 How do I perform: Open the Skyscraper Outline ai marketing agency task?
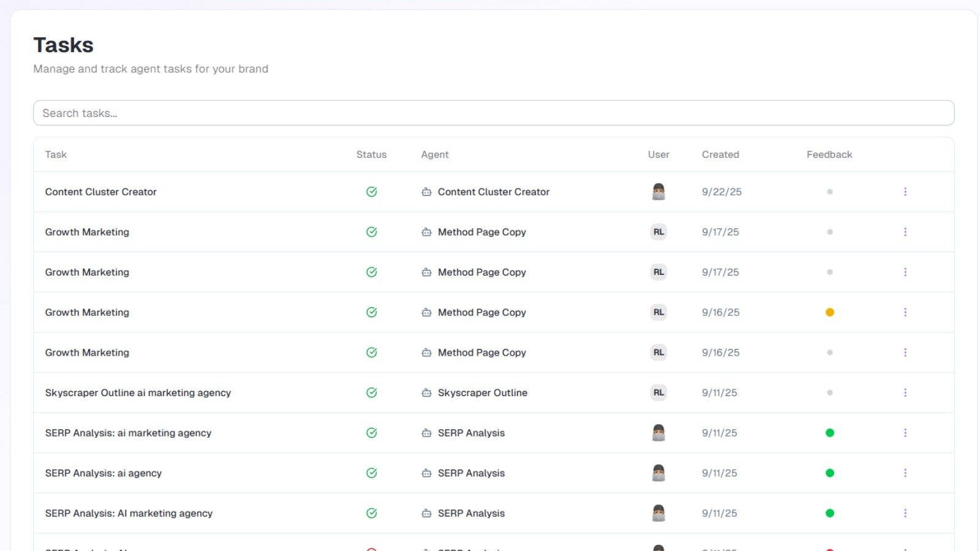tap(138, 393)
